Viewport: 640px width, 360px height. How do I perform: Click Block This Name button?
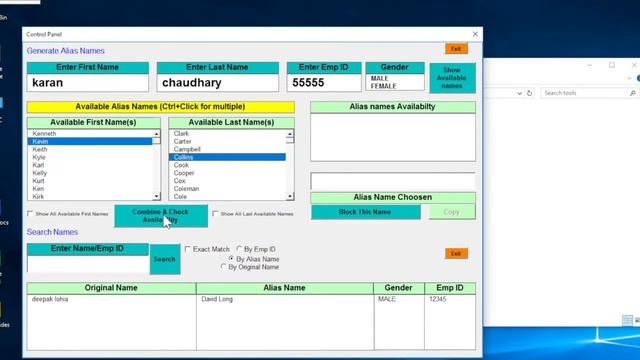pos(366,212)
